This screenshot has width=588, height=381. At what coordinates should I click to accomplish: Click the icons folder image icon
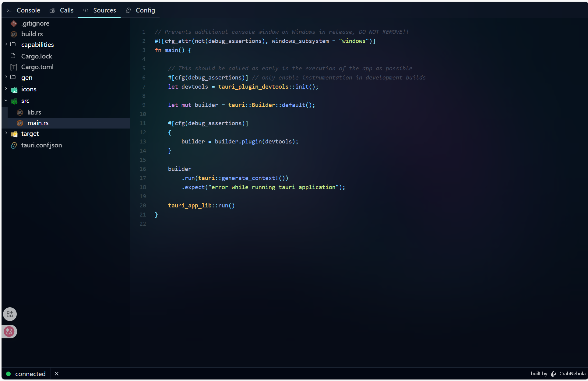[14, 90]
